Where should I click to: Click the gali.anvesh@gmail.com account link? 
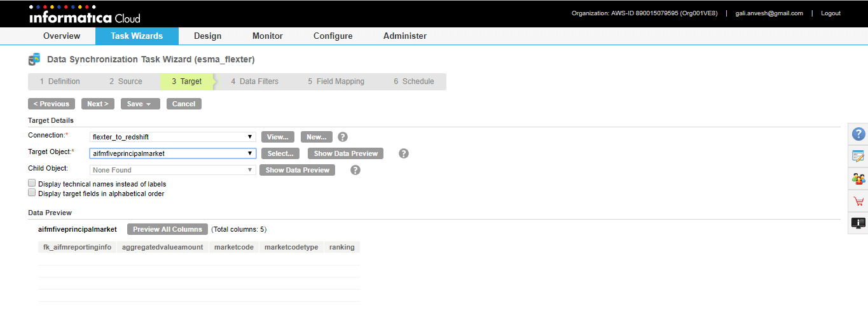pos(769,13)
